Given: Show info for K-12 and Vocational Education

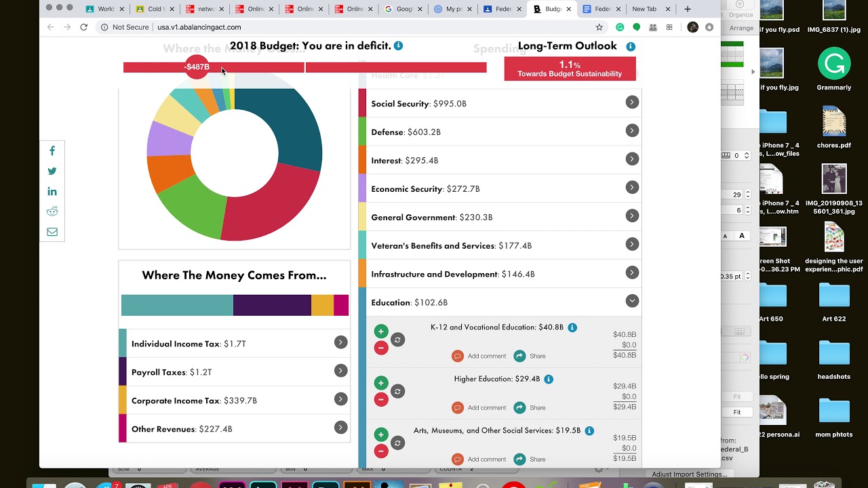Looking at the screenshot, I should coord(572,327).
